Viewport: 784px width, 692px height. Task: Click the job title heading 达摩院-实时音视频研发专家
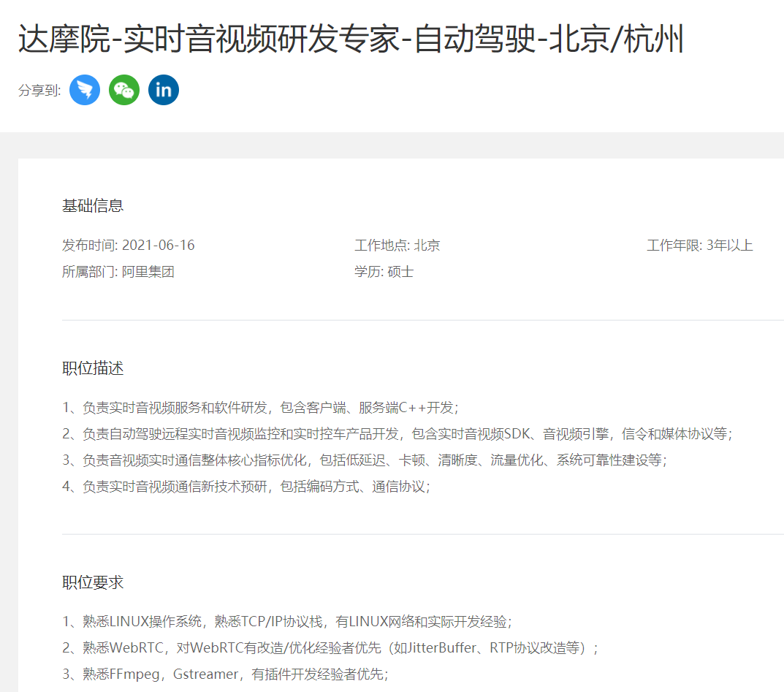point(351,40)
